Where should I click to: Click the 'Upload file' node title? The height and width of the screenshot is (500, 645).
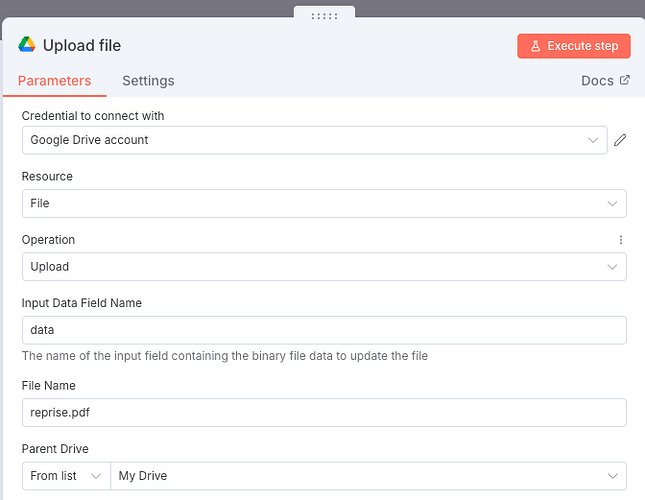(x=82, y=46)
